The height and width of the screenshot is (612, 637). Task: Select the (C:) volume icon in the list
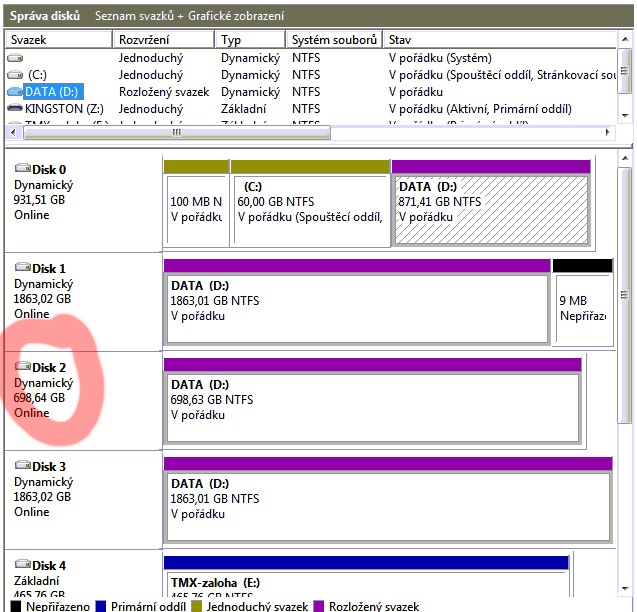[15, 75]
